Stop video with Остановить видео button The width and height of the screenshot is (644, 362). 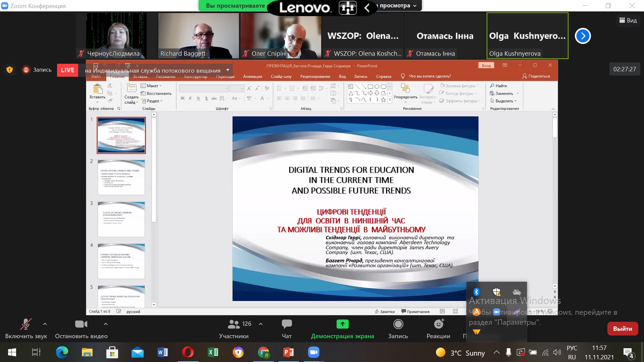(x=81, y=329)
